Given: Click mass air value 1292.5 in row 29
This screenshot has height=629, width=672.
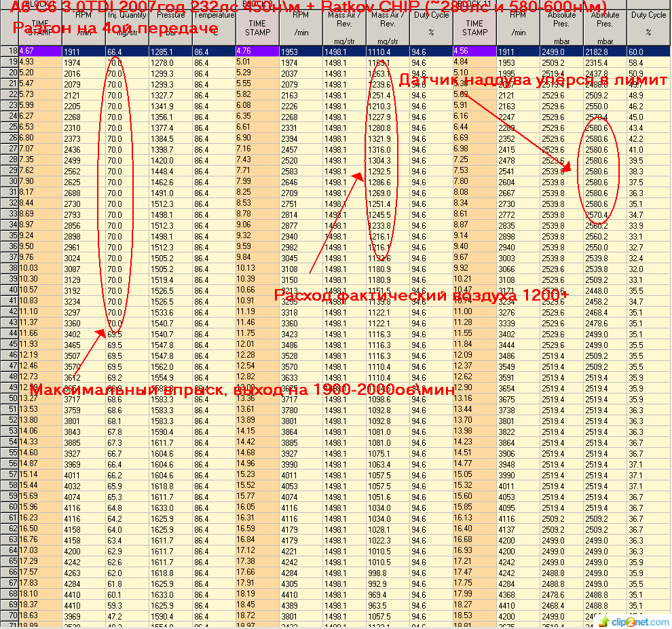Looking at the screenshot, I should [x=388, y=171].
